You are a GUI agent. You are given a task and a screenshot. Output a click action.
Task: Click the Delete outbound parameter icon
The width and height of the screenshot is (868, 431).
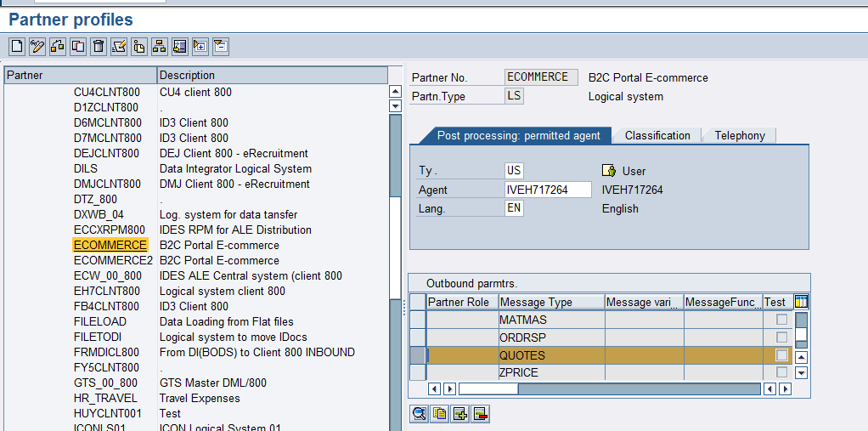click(x=481, y=414)
